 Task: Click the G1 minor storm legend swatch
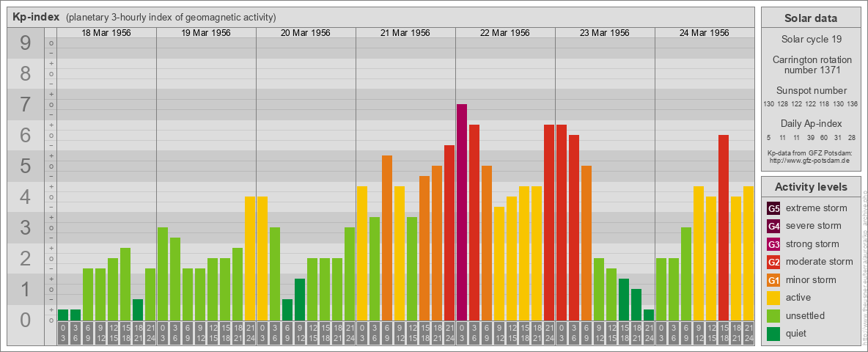773,279
